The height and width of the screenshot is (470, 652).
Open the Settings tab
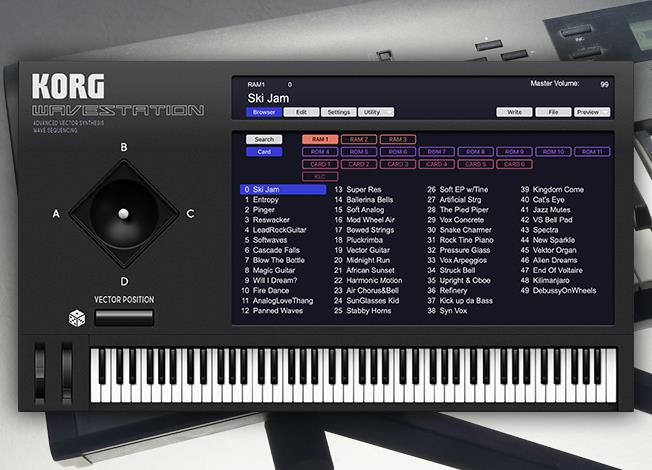(339, 112)
